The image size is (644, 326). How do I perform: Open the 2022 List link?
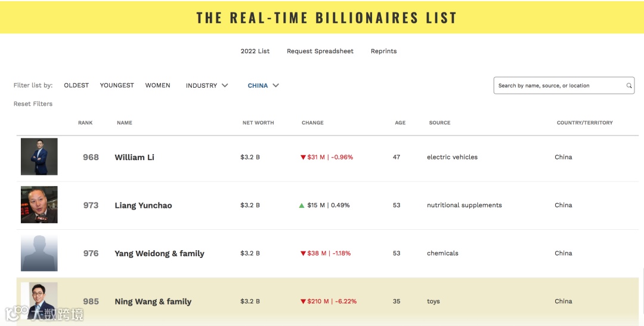click(255, 51)
